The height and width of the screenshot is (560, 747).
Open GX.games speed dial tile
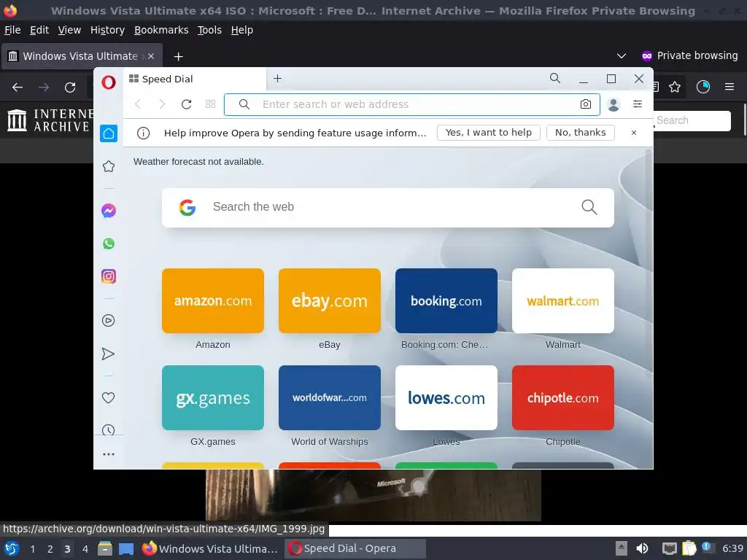[x=213, y=397]
